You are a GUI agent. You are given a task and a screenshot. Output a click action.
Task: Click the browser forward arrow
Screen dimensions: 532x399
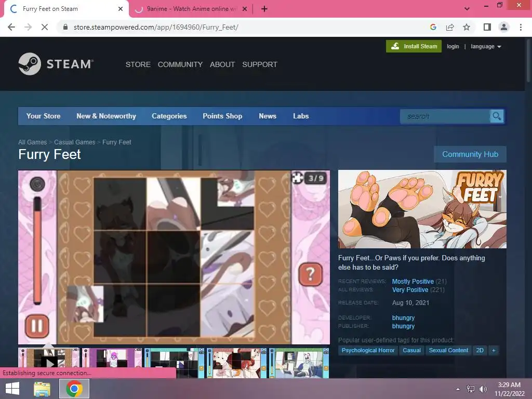click(28, 27)
